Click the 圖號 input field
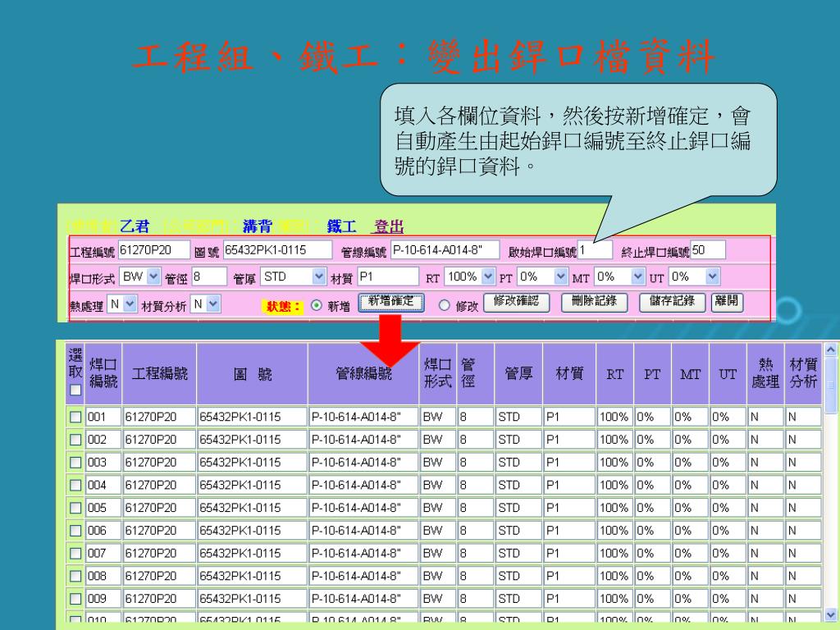This screenshot has height=630, width=840. [277, 250]
